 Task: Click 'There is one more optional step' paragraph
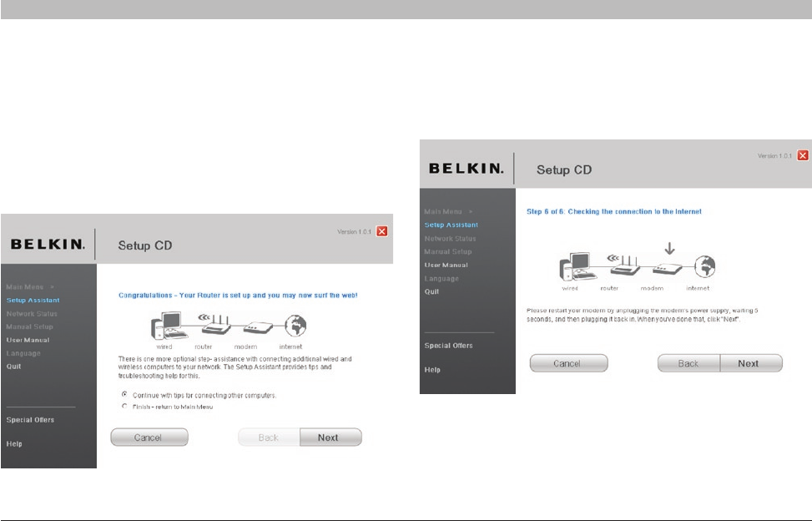(x=235, y=367)
